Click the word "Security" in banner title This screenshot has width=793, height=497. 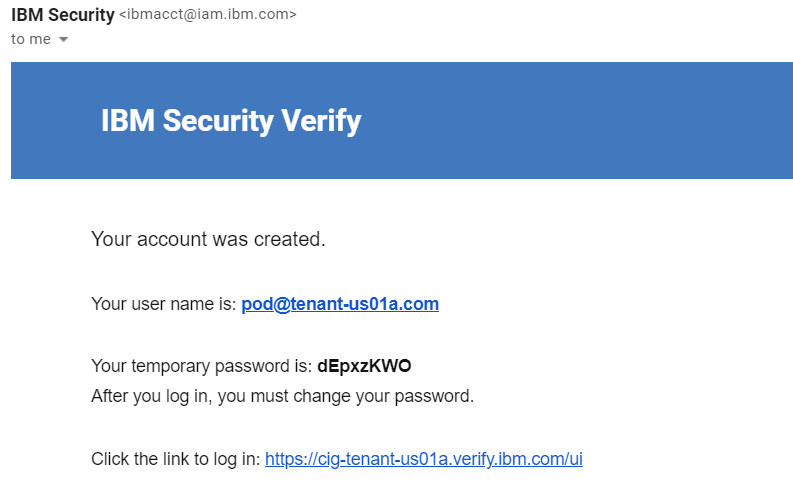218,121
